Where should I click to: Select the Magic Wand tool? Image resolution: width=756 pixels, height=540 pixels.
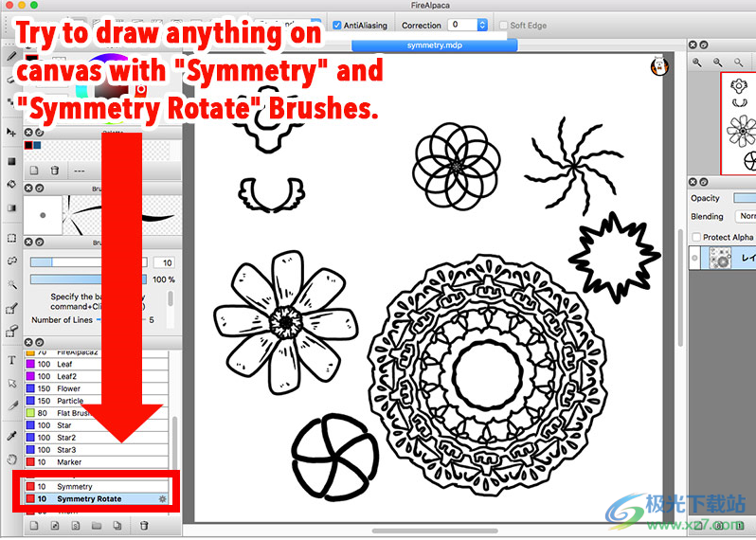pyautogui.click(x=11, y=284)
